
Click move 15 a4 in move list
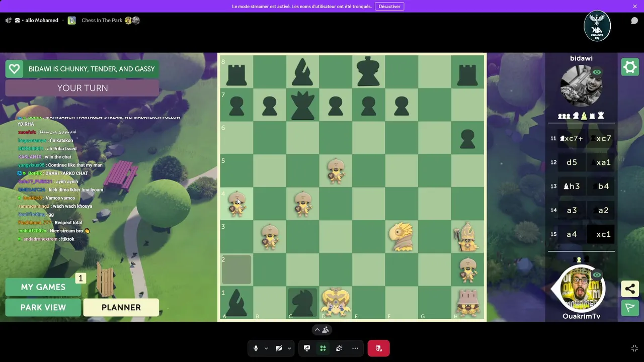click(572, 234)
